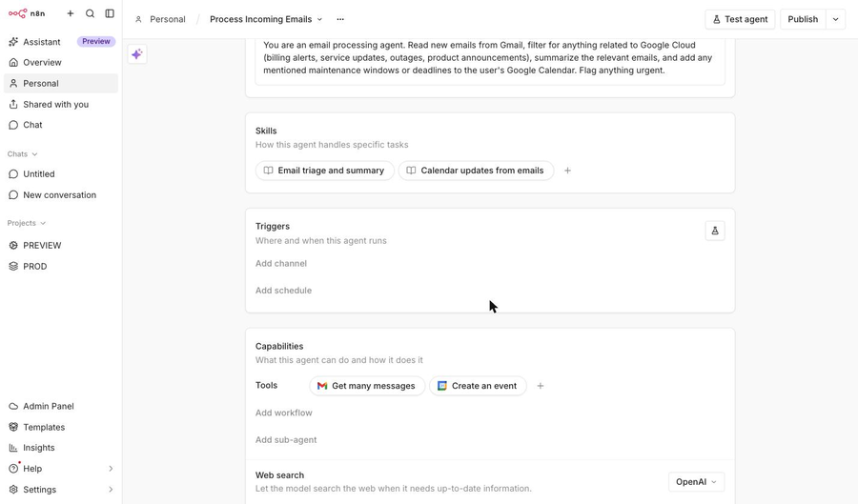
Task: Click into the agent instructions text box
Action: (x=490, y=60)
